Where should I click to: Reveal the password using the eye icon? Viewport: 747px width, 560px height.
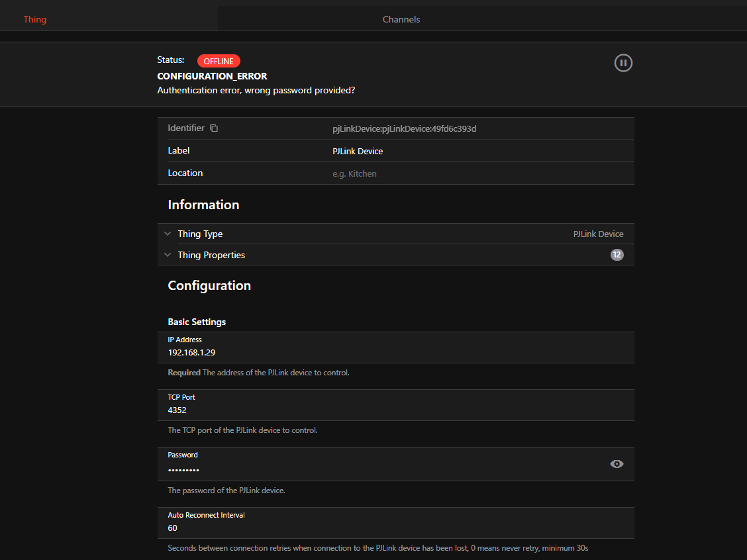617,464
